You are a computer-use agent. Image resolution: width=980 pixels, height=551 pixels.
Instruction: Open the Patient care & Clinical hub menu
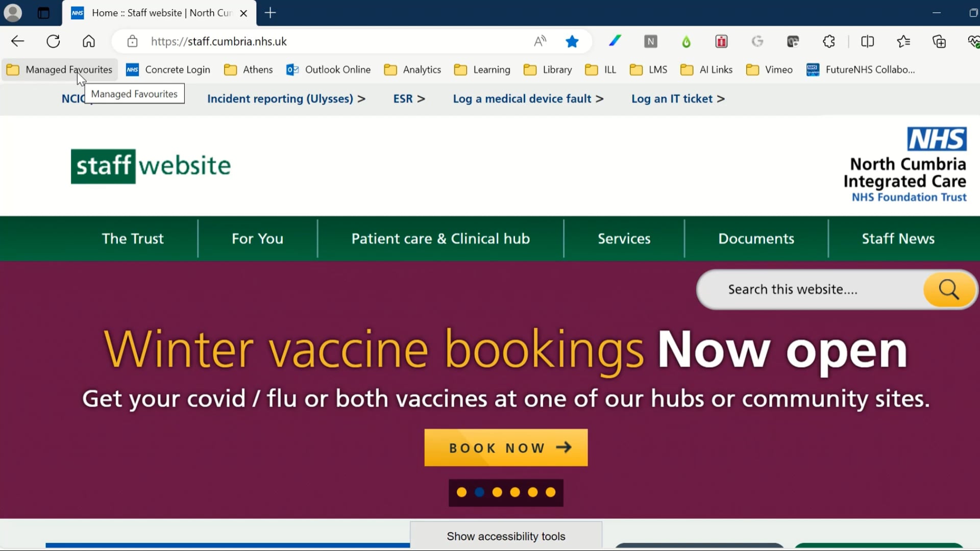440,238
